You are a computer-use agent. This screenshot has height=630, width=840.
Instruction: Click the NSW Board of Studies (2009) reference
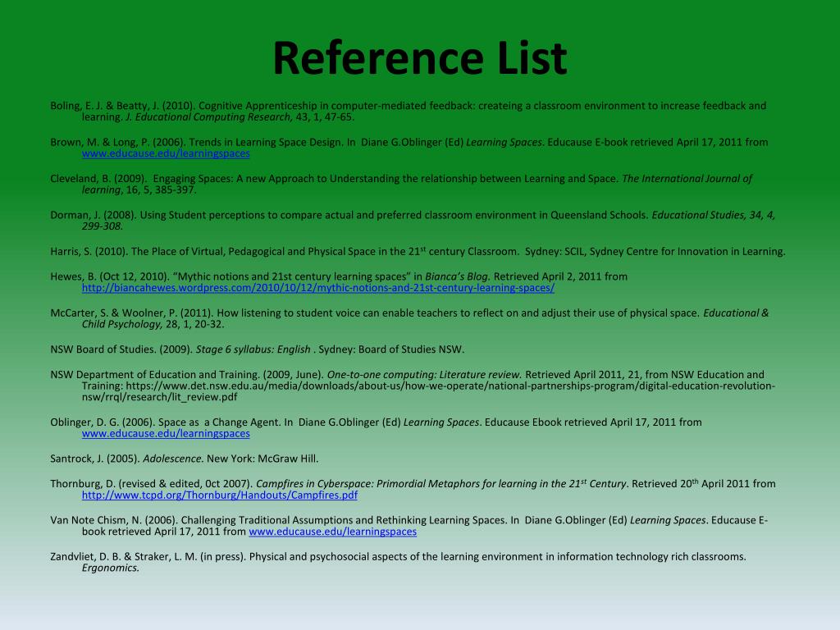(257, 349)
